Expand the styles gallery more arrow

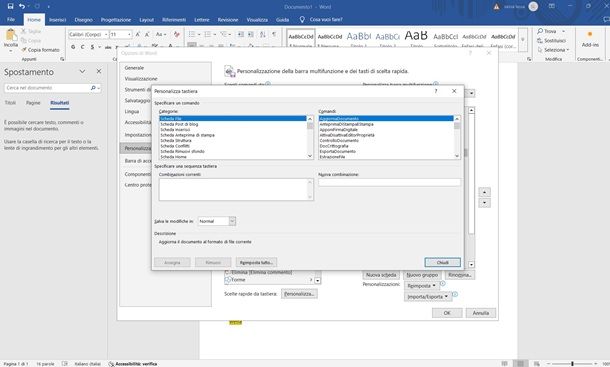click(x=522, y=40)
